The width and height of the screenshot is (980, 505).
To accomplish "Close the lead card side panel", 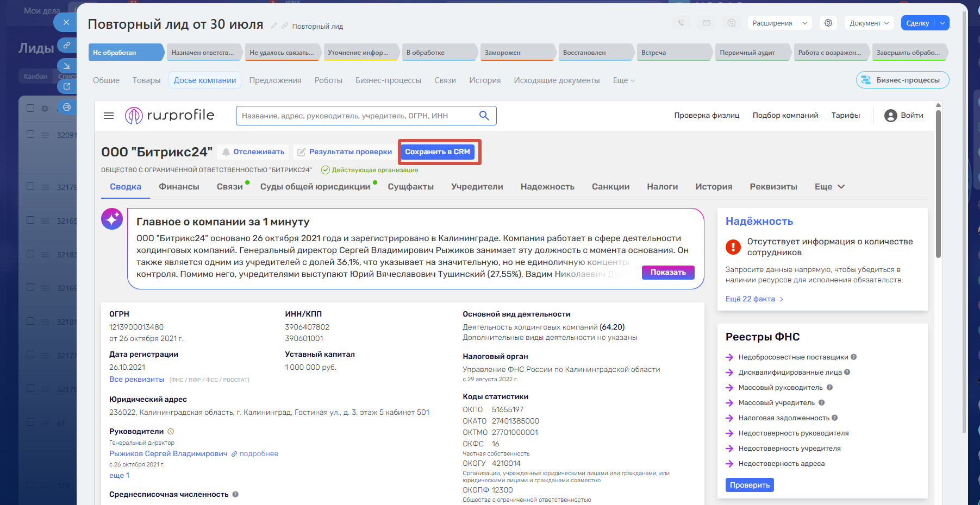I will pyautogui.click(x=66, y=22).
